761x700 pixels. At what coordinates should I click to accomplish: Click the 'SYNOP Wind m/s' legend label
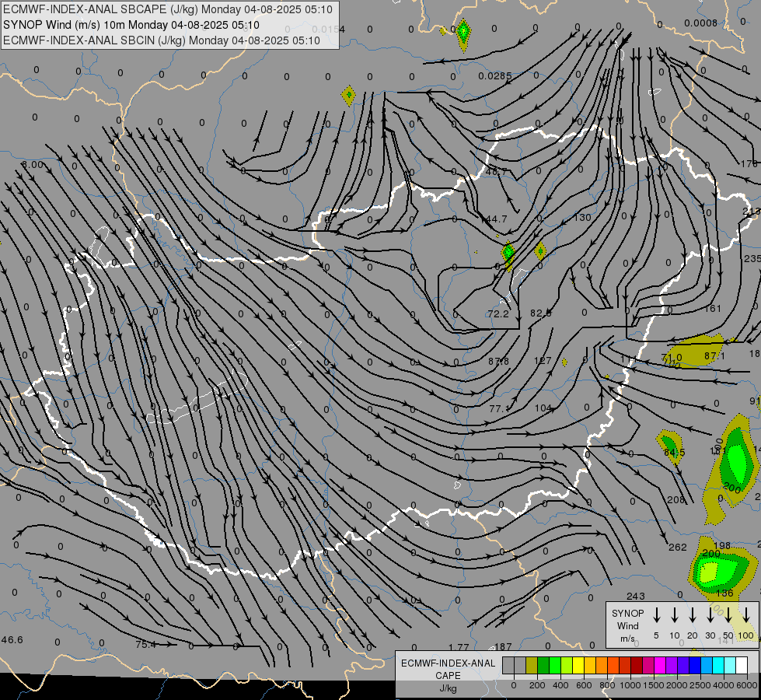click(627, 626)
